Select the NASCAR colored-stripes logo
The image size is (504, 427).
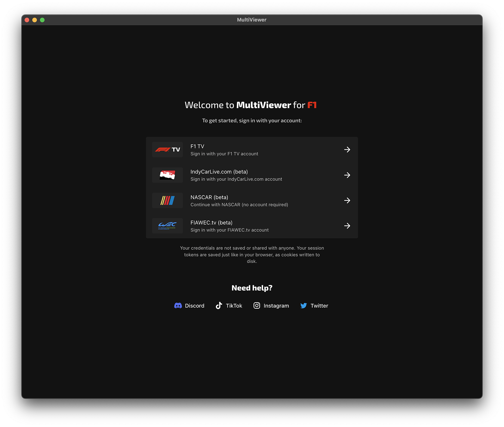[x=167, y=200]
